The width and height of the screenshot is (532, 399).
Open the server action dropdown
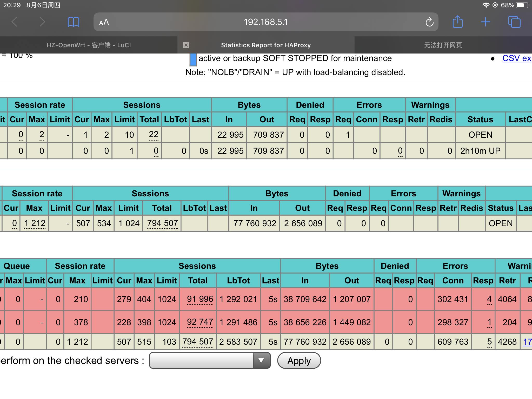tap(209, 361)
